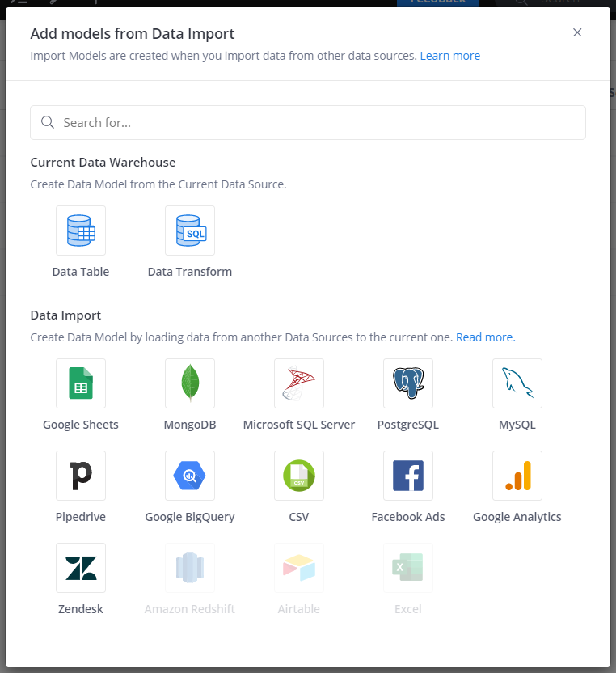Click the CSV label
This screenshot has width=616, height=673.
coord(299,517)
